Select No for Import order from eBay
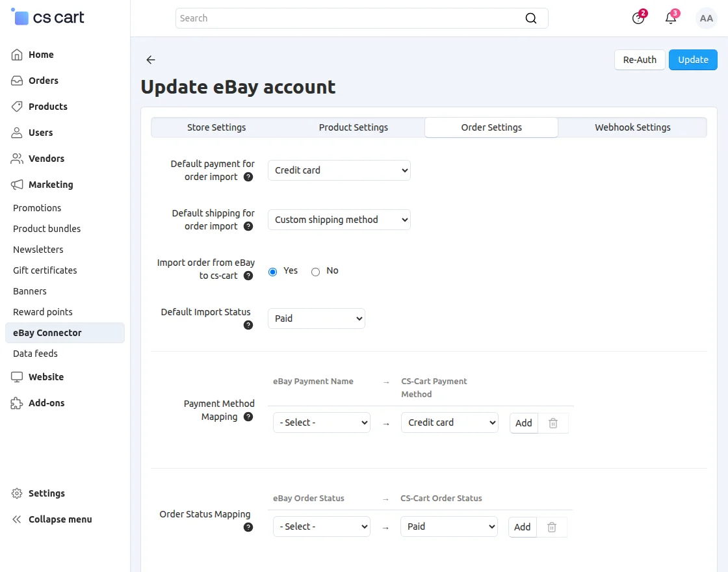 point(315,272)
